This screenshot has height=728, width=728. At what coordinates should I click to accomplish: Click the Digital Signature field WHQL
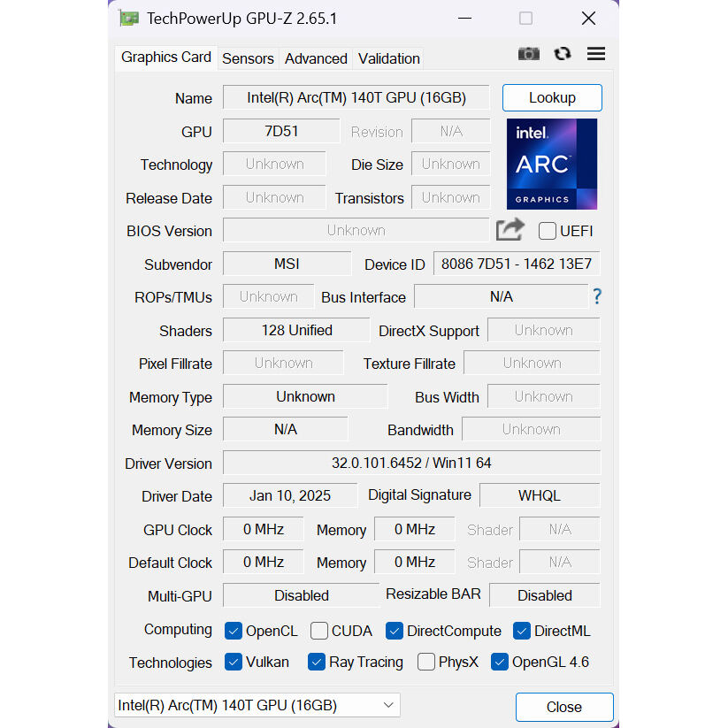point(540,495)
